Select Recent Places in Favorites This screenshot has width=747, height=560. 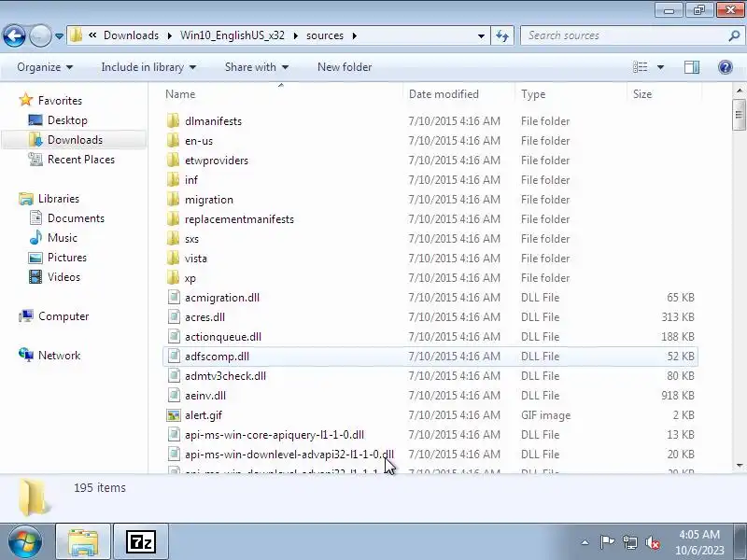81,160
